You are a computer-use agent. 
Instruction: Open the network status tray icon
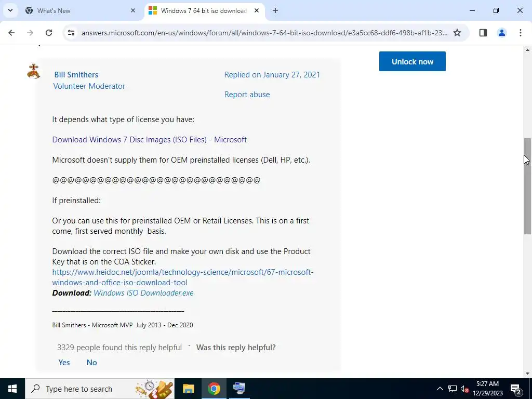(x=453, y=389)
